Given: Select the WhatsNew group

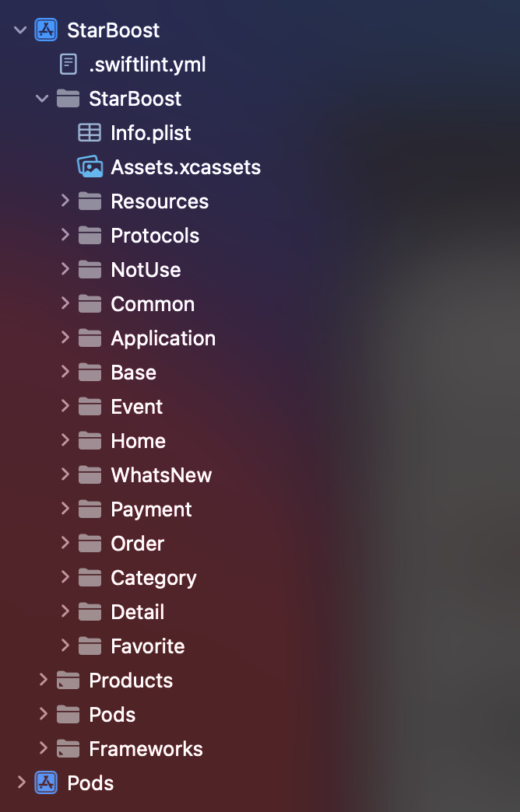Looking at the screenshot, I should pos(161,475).
